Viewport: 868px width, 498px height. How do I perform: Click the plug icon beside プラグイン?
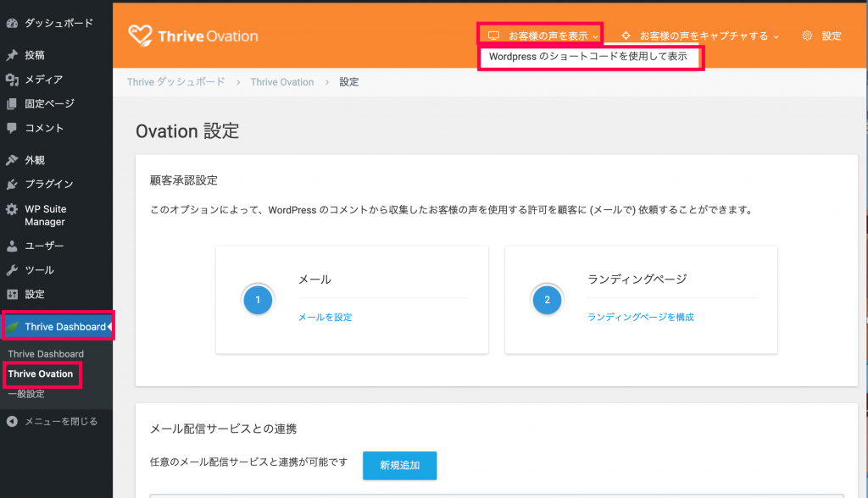[12, 185]
